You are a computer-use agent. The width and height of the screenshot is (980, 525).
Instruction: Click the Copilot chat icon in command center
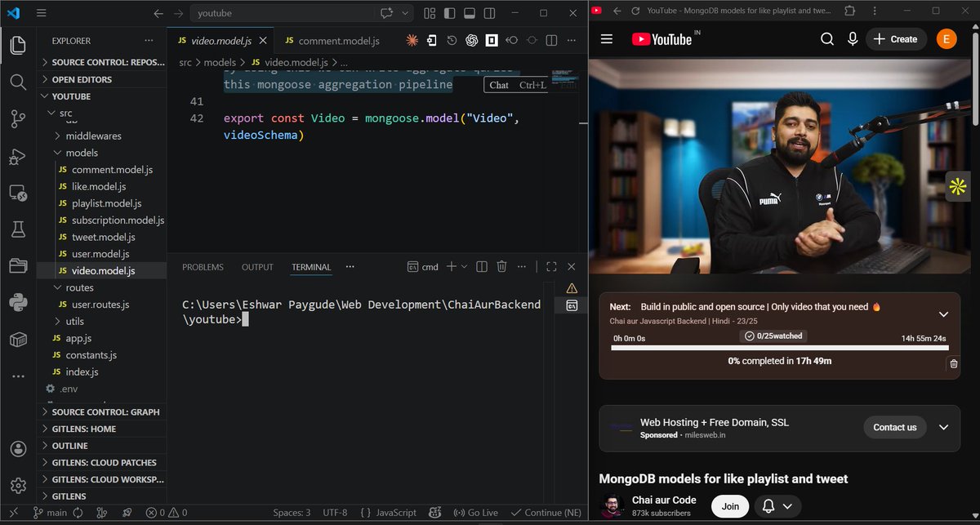(x=387, y=13)
